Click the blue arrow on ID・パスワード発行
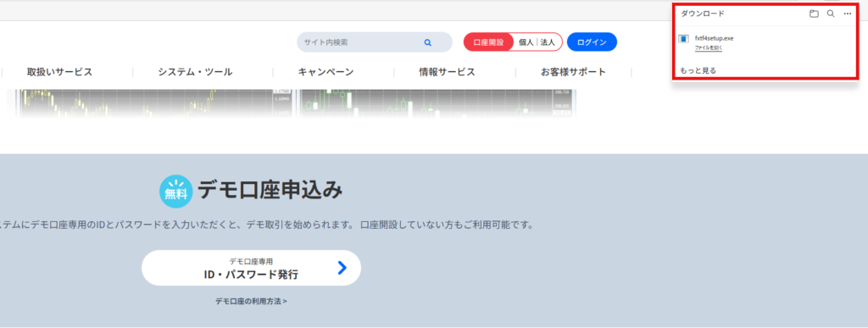 (x=342, y=268)
